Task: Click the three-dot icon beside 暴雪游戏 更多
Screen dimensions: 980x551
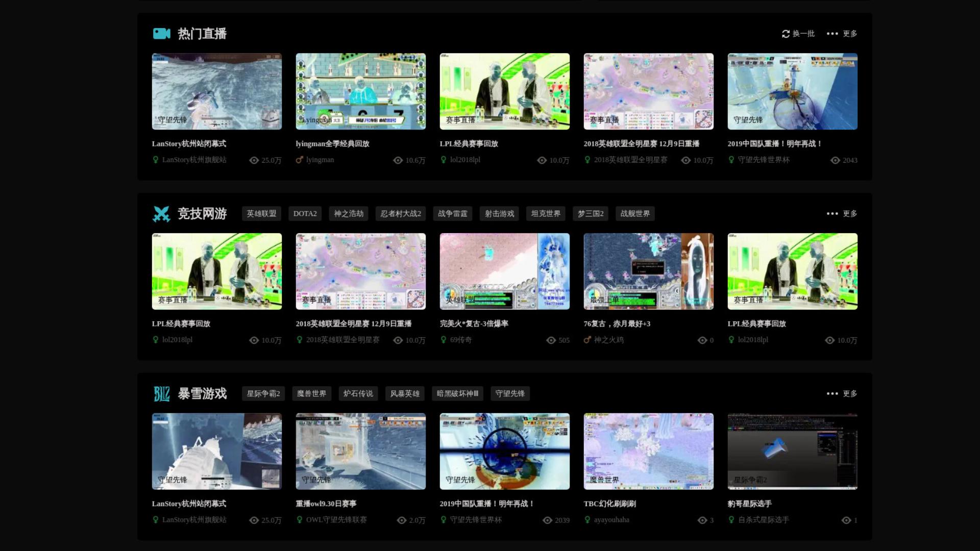Action: click(x=832, y=394)
